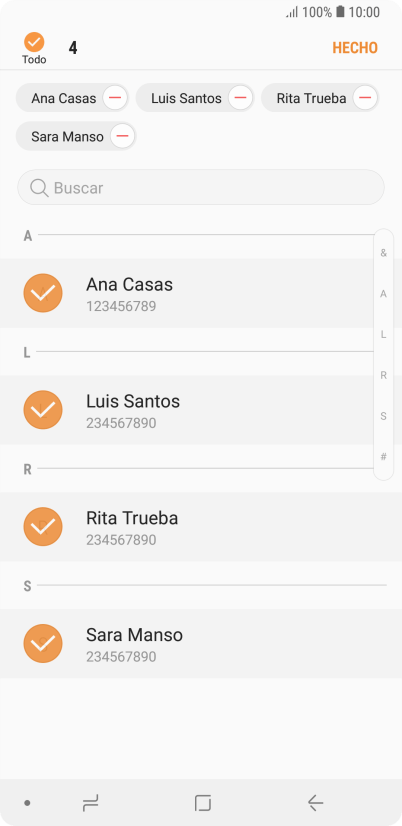Focus the Buscar search field
402x826 pixels.
pyautogui.click(x=201, y=188)
